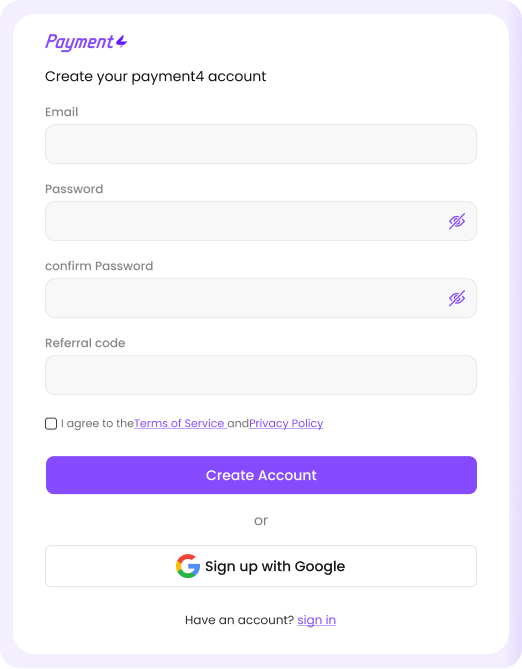Choose Sign up with Google
Image resolution: width=522 pixels, height=669 pixels.
tap(261, 566)
